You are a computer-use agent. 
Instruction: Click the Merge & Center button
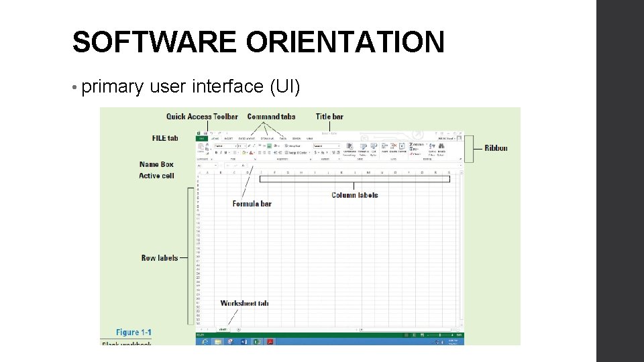(x=297, y=153)
